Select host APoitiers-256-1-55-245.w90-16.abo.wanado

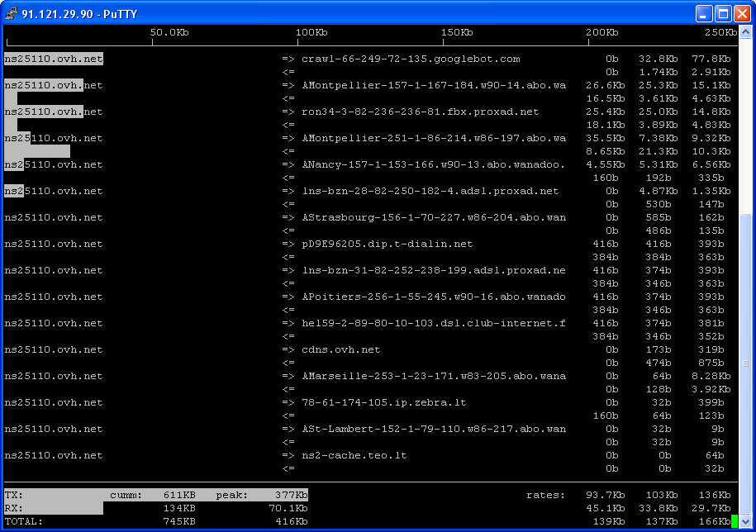[x=434, y=297]
